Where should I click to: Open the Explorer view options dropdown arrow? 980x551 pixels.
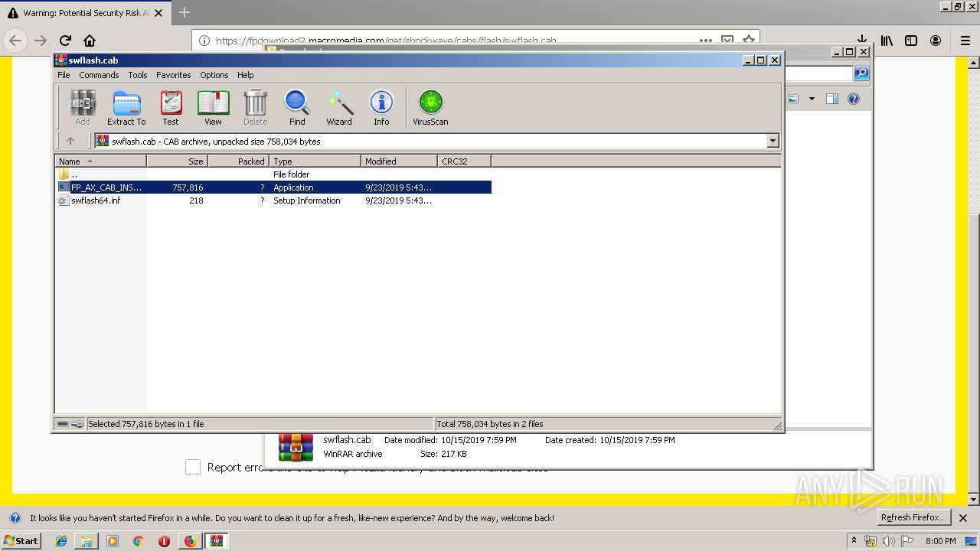coord(812,99)
